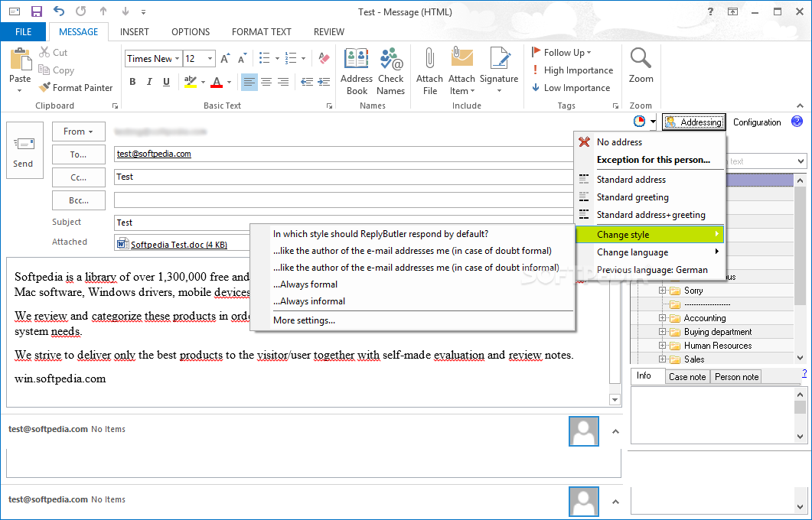The width and height of the screenshot is (812, 520).
Task: Toggle bold formatting
Action: (x=132, y=82)
